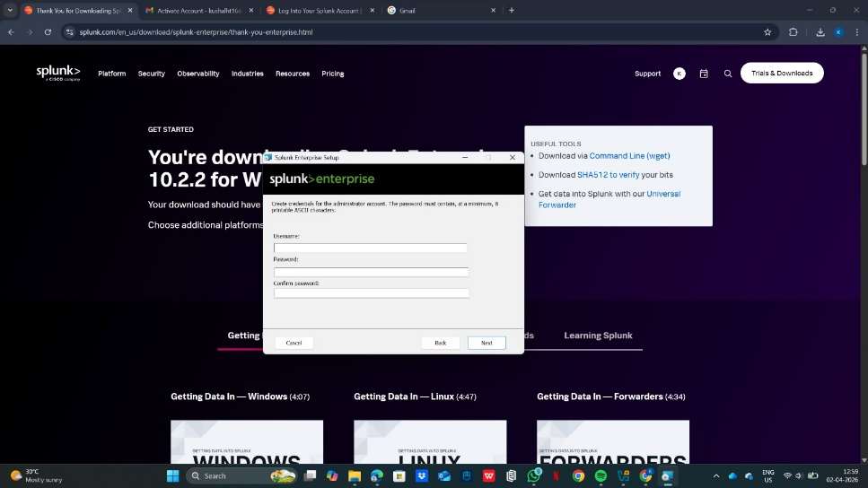
Task: Open a new browser tab
Action: 512,10
